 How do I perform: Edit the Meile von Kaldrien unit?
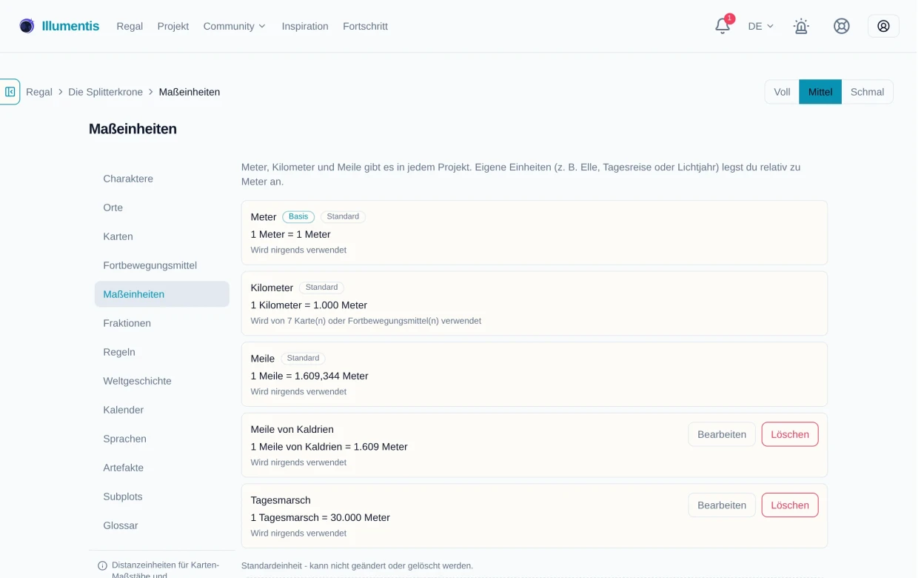[x=722, y=434]
